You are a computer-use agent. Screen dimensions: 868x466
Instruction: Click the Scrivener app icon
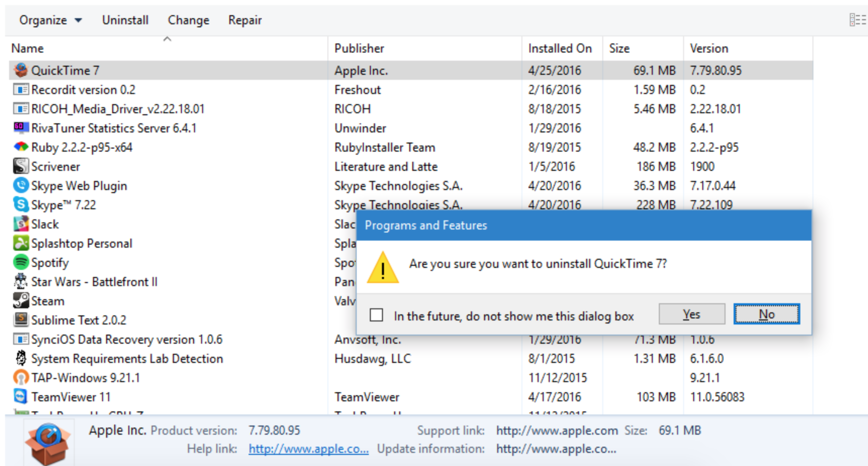(x=21, y=166)
